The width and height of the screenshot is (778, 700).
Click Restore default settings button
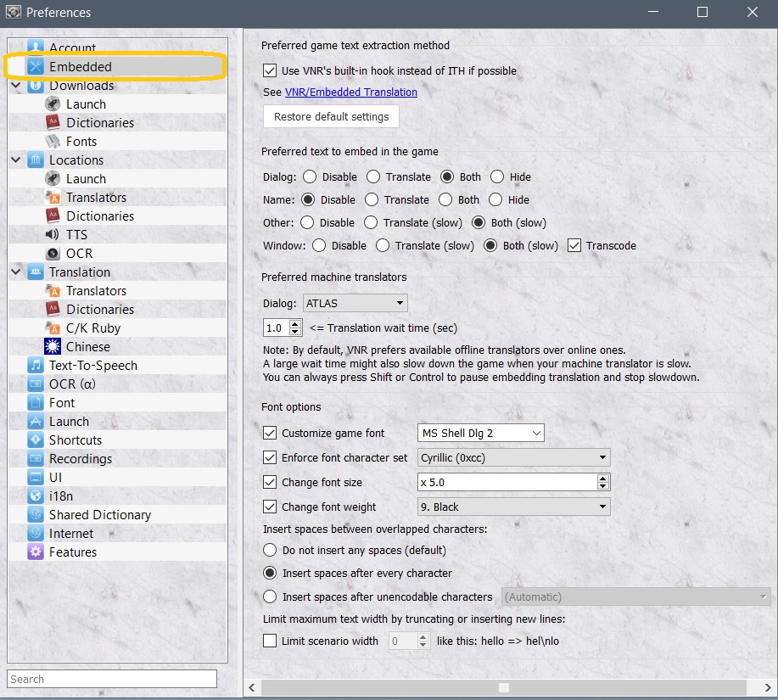[331, 116]
